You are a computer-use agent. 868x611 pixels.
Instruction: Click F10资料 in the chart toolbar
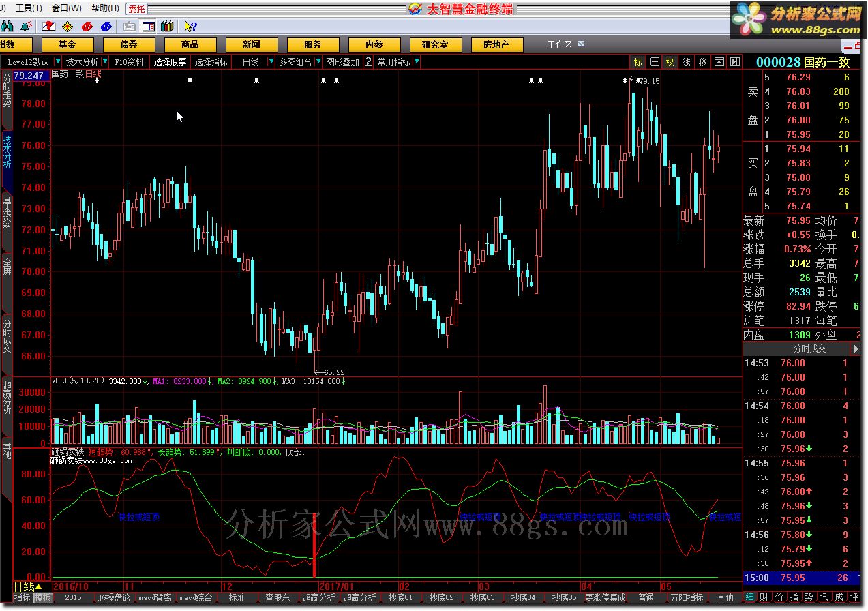[130, 62]
